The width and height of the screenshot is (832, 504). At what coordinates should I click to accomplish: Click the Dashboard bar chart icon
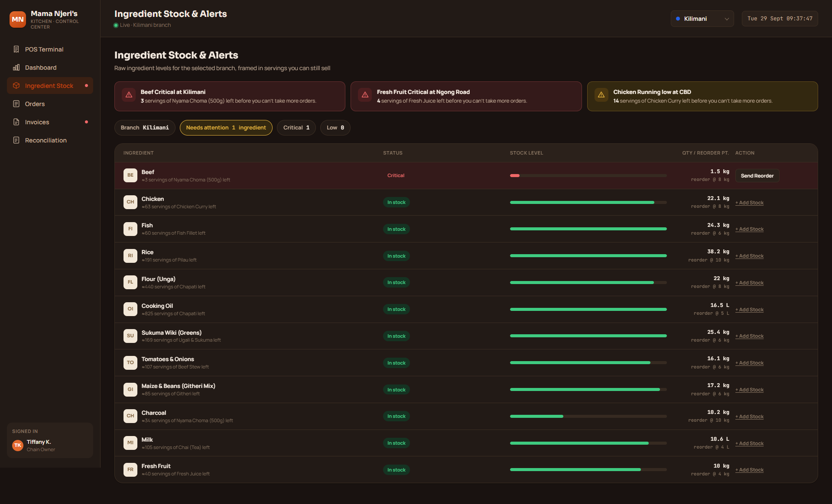click(x=16, y=68)
